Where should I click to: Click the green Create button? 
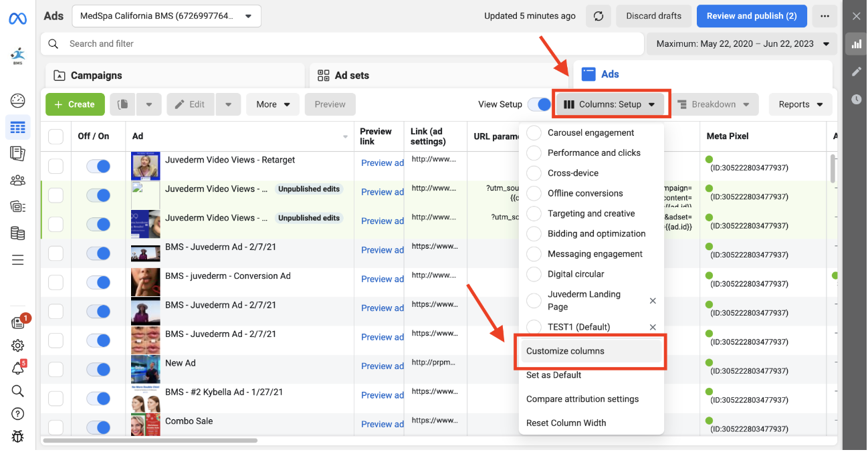(75, 104)
